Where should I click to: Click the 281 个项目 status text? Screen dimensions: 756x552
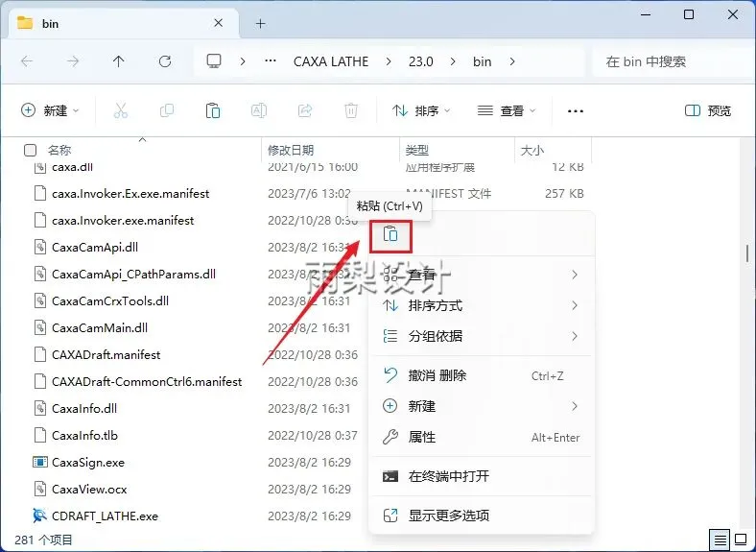pos(43,540)
